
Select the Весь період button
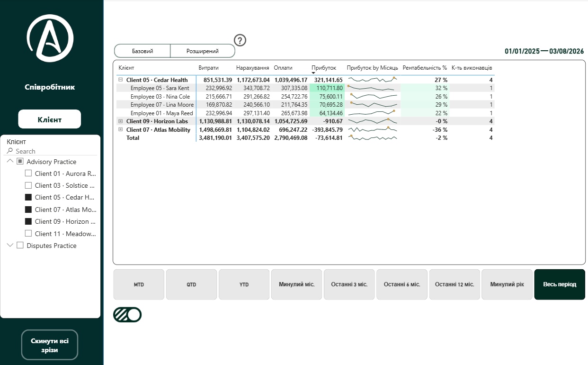click(560, 284)
